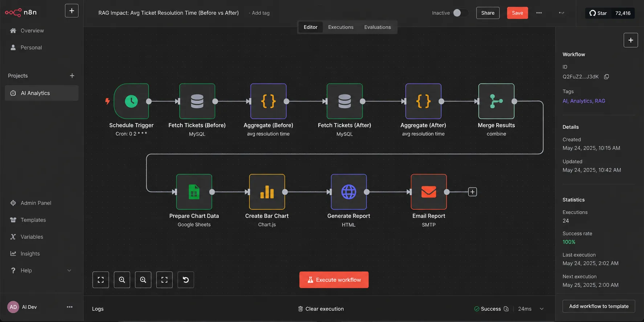Select the Email Report SMTP node
644x322 pixels.
(429, 192)
